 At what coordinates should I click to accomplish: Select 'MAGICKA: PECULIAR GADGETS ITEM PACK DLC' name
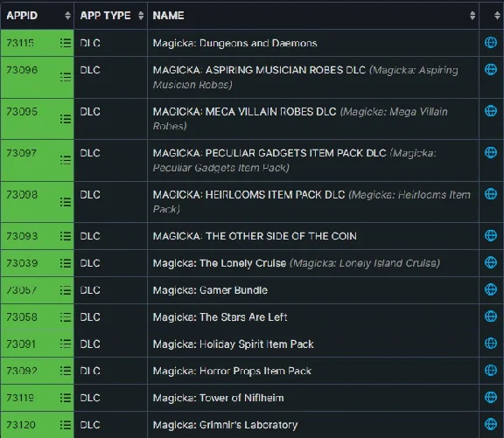click(269, 153)
